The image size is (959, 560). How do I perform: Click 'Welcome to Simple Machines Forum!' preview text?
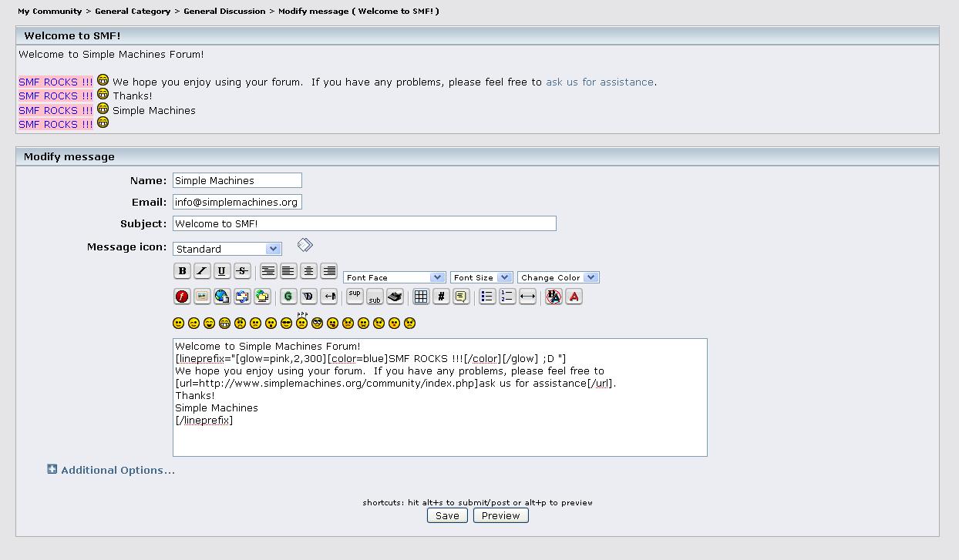point(111,55)
